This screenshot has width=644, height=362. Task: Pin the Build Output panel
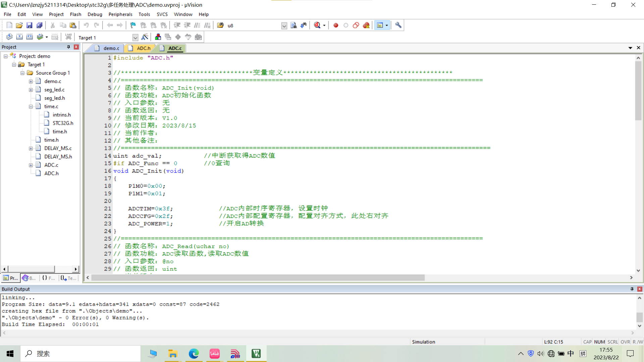632,289
